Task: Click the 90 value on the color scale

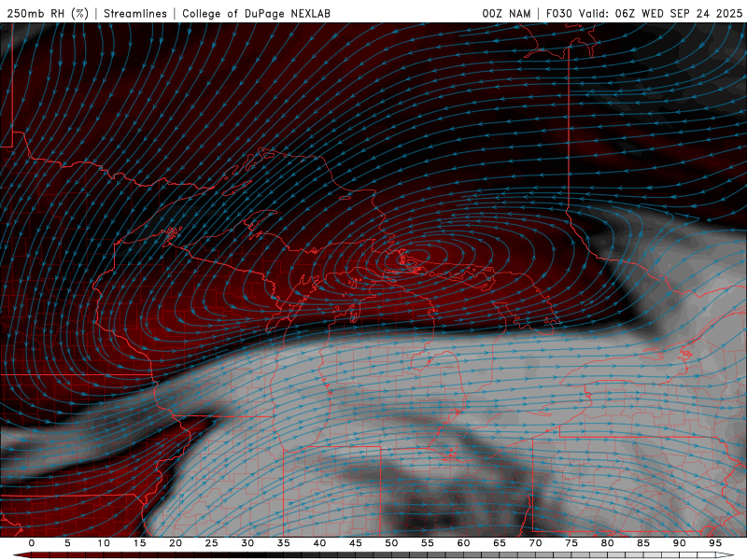Action: [679, 543]
